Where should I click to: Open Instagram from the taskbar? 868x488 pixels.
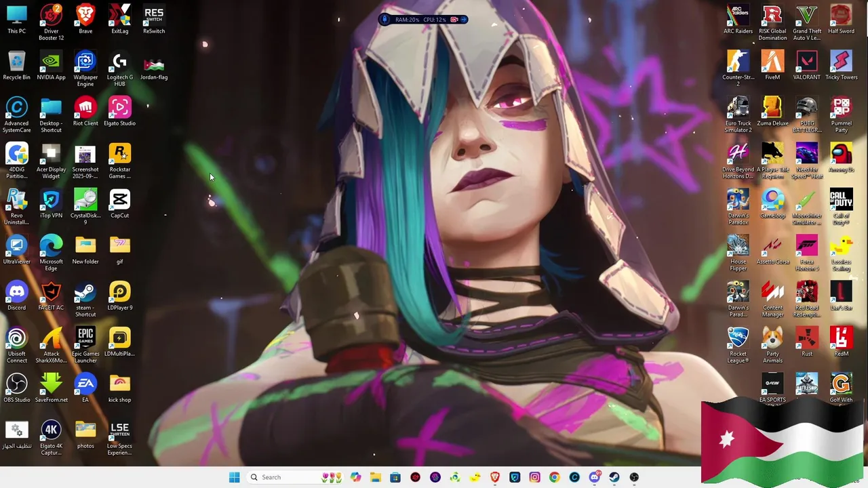(x=534, y=477)
